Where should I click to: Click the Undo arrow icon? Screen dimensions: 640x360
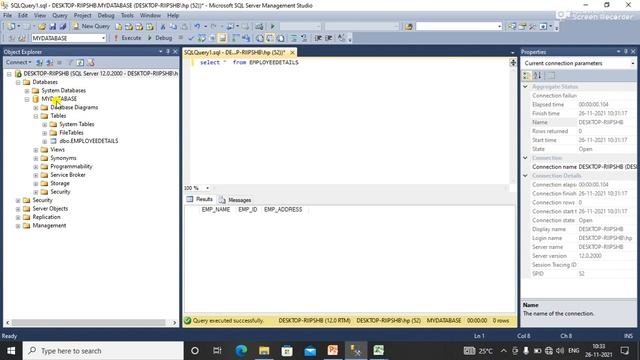point(197,27)
